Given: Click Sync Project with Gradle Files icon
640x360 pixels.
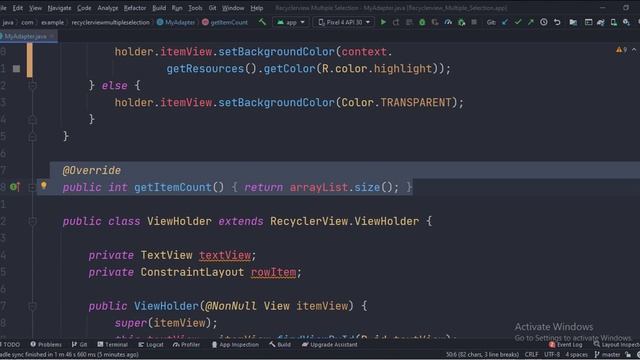Looking at the screenshot, I should (601, 22).
